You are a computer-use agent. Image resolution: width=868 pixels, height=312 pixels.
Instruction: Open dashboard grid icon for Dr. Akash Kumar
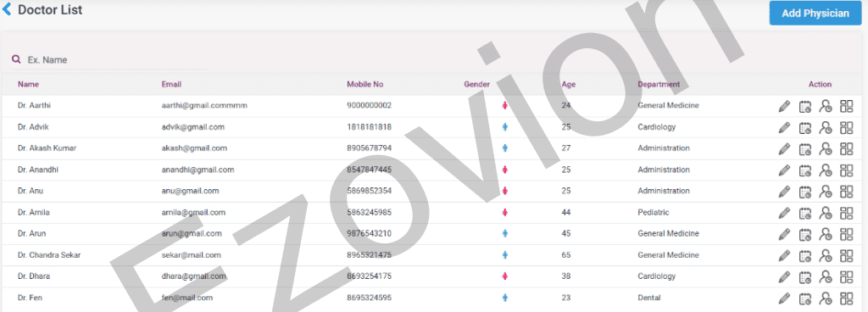click(x=847, y=148)
